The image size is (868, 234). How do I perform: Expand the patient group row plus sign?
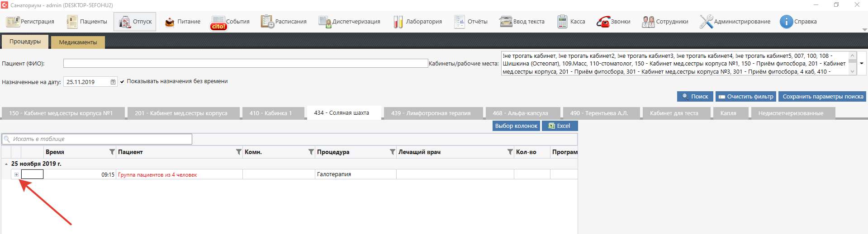(16, 174)
